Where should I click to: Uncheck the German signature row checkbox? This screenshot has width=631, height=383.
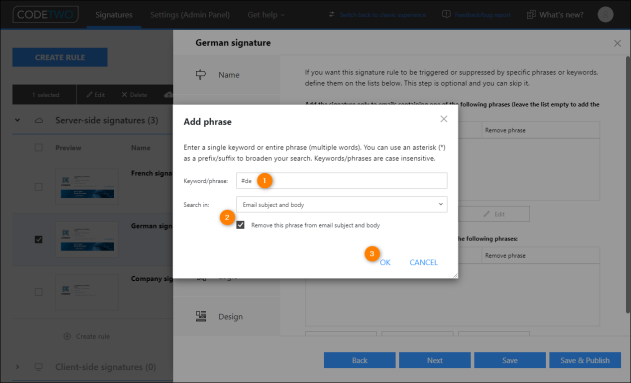[x=39, y=239]
